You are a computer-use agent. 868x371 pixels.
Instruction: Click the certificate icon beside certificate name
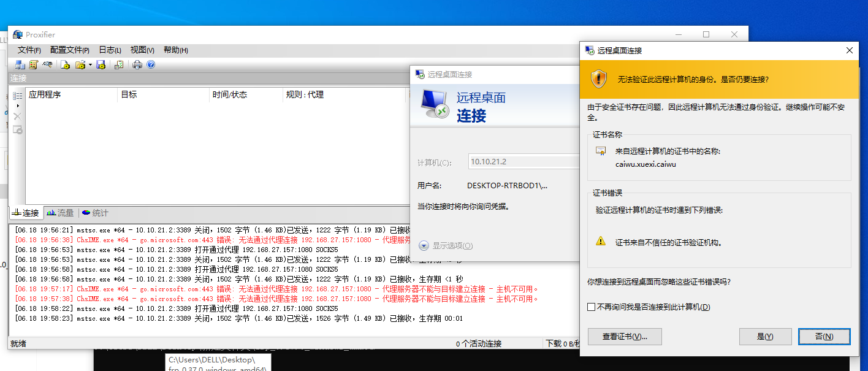601,151
